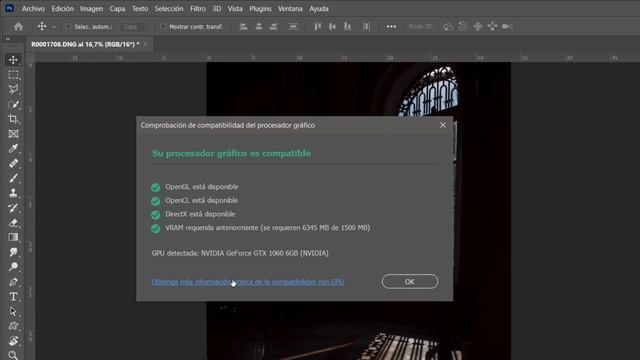Align right edges in options bar
The width and height of the screenshot is (640, 360).
[273, 27]
